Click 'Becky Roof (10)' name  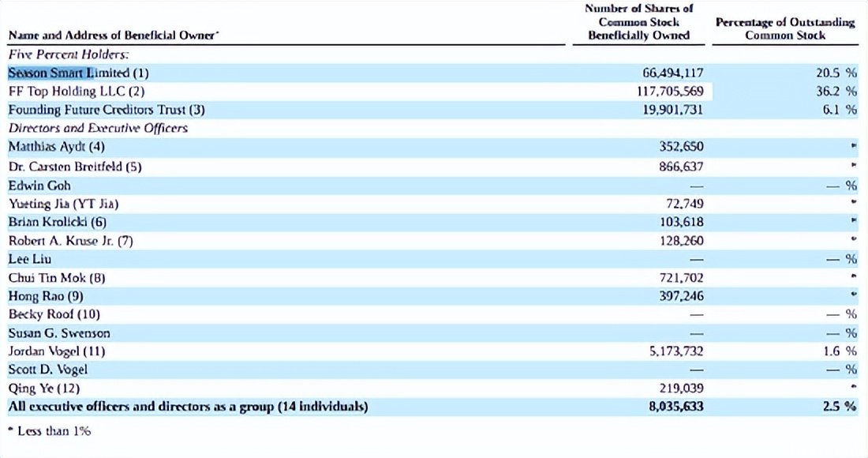[54, 314]
